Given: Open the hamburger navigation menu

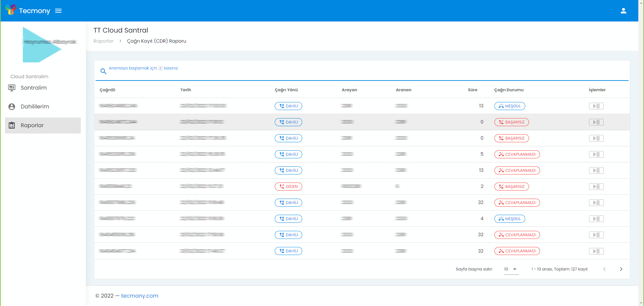Looking at the screenshot, I should [58, 10].
